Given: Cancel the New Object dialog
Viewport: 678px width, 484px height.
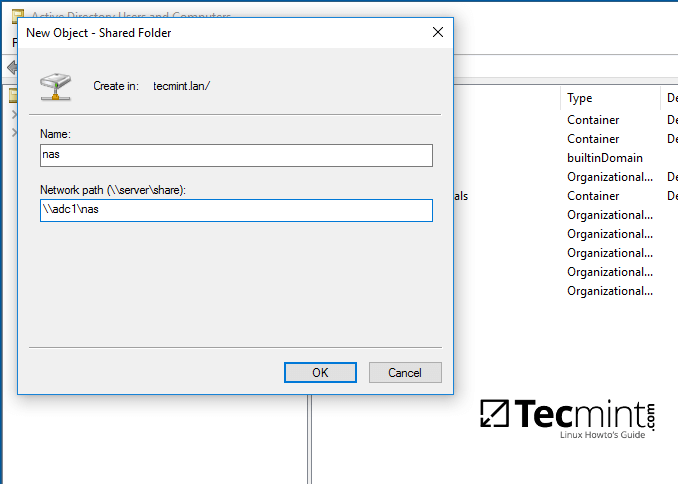Looking at the screenshot, I should click(405, 372).
